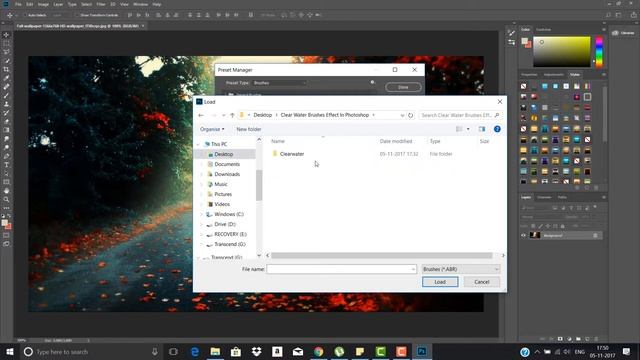Viewport: 640px width, 360px height.
Task: Go back in the Load dialog
Action: pos(201,115)
